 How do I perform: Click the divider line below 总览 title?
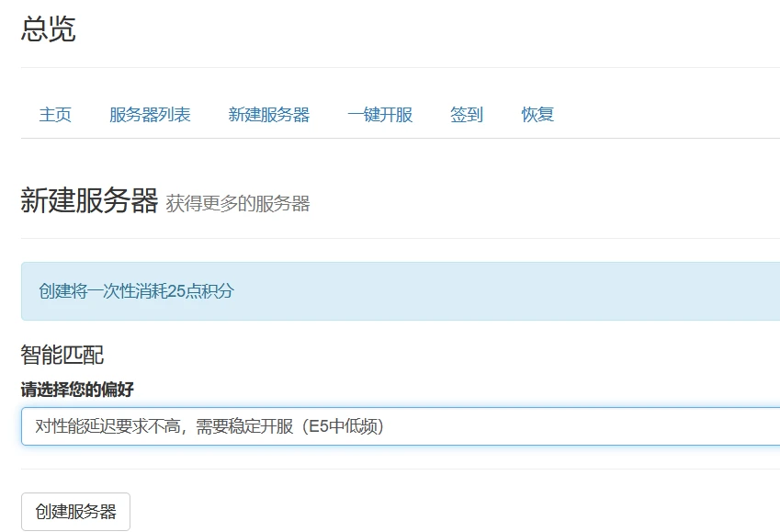coord(401,67)
